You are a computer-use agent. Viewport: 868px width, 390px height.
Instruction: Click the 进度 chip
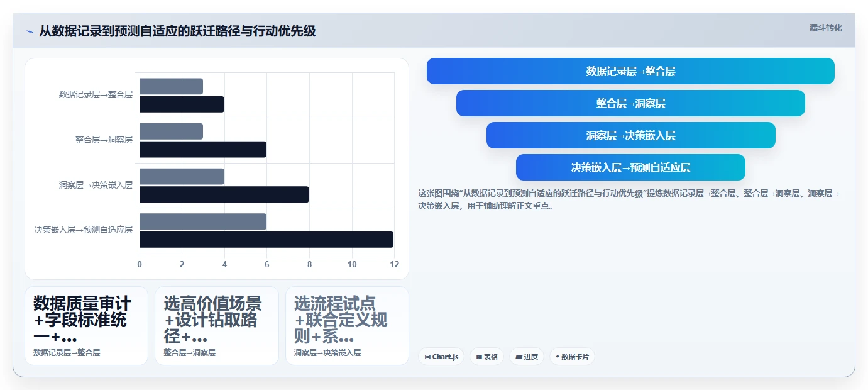(x=527, y=357)
